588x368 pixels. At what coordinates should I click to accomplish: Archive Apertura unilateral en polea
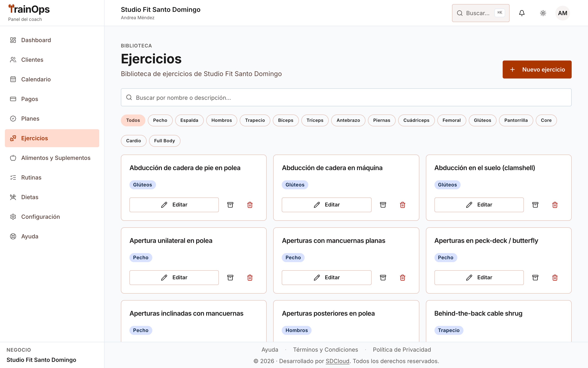(230, 277)
